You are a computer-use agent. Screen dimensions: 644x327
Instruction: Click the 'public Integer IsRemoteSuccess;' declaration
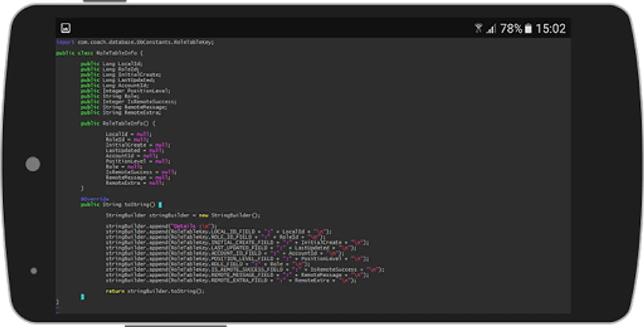[x=129, y=102]
